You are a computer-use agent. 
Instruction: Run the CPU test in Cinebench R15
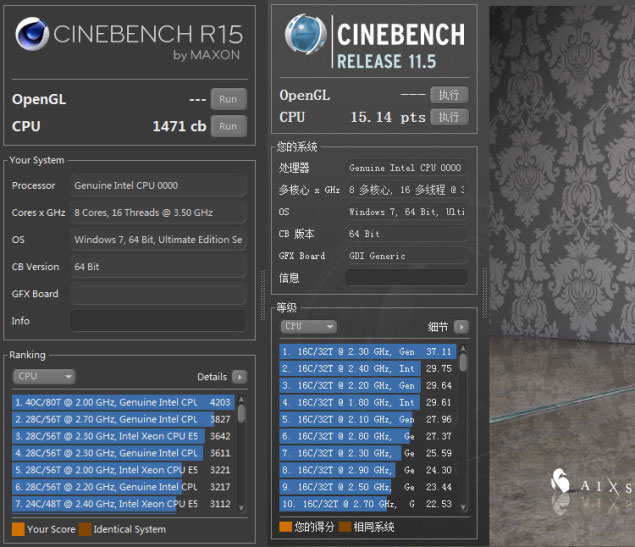(x=228, y=126)
